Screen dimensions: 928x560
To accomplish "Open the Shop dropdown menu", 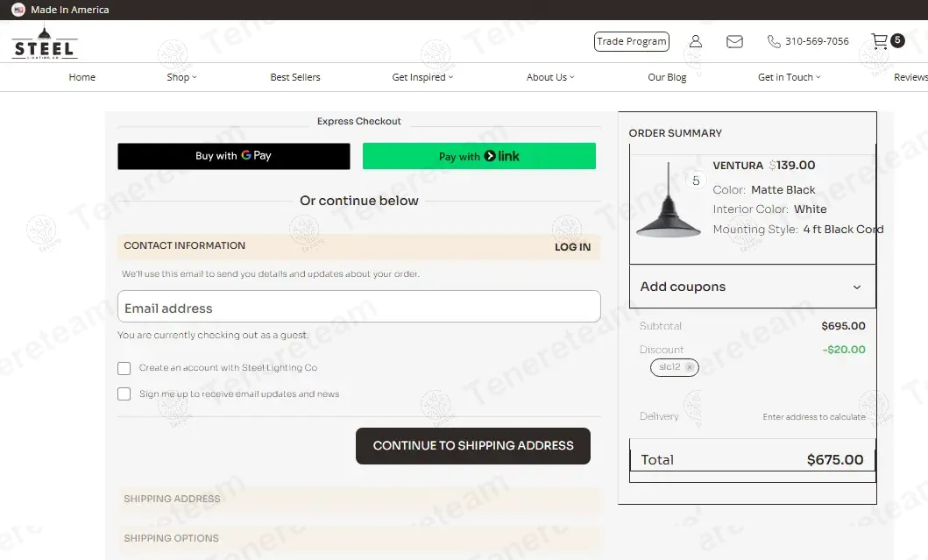I will (181, 77).
